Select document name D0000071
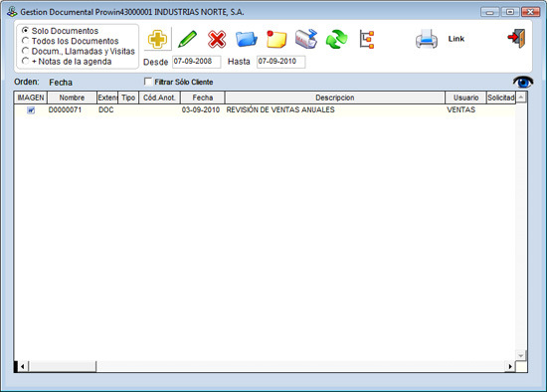547x392 pixels. pos(65,110)
